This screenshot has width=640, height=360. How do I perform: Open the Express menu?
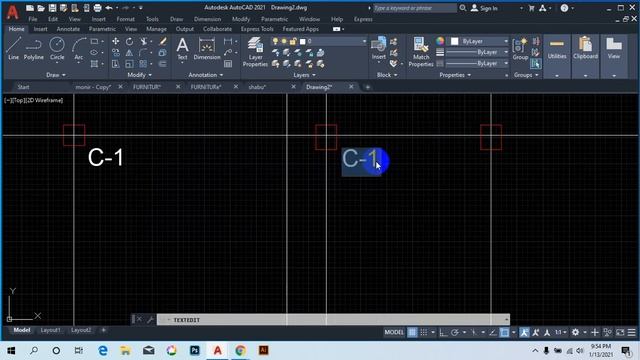(x=363, y=19)
